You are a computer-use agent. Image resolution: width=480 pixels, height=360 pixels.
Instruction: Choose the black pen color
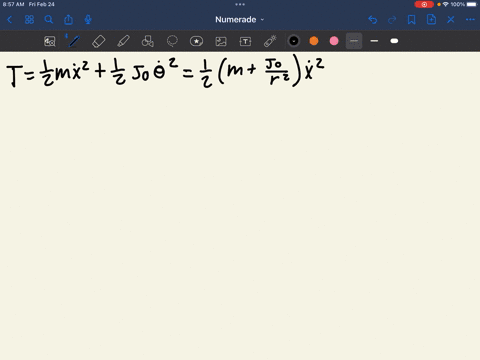[x=294, y=41]
